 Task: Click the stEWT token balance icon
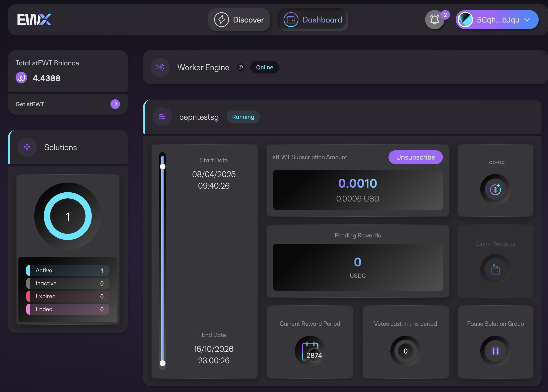21,78
